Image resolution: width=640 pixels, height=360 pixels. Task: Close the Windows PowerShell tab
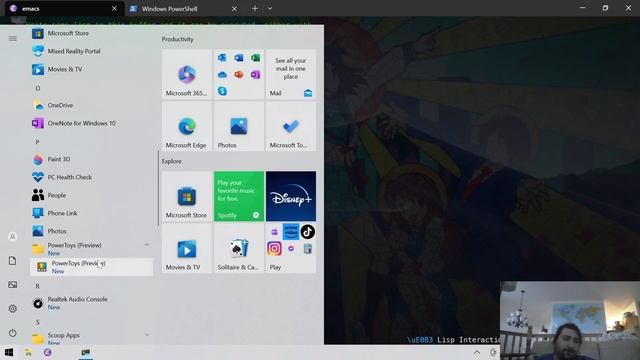point(234,9)
